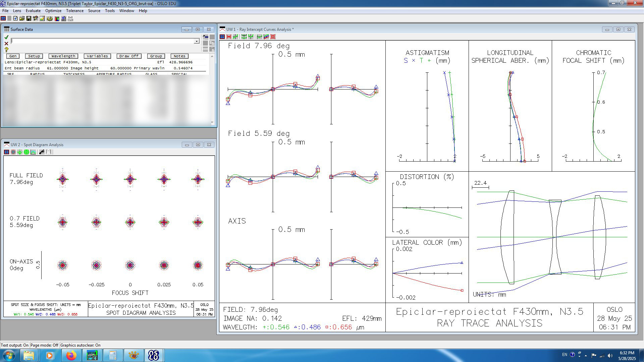Image resolution: width=644 pixels, height=362 pixels.
Task: Click the black pen tool icon in UW 2
Action: tap(42, 152)
